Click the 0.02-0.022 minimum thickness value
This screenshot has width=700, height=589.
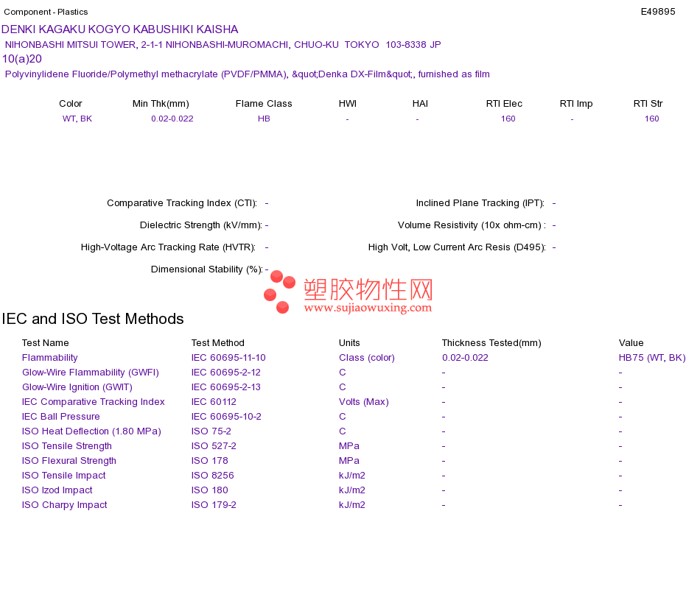tap(172, 119)
